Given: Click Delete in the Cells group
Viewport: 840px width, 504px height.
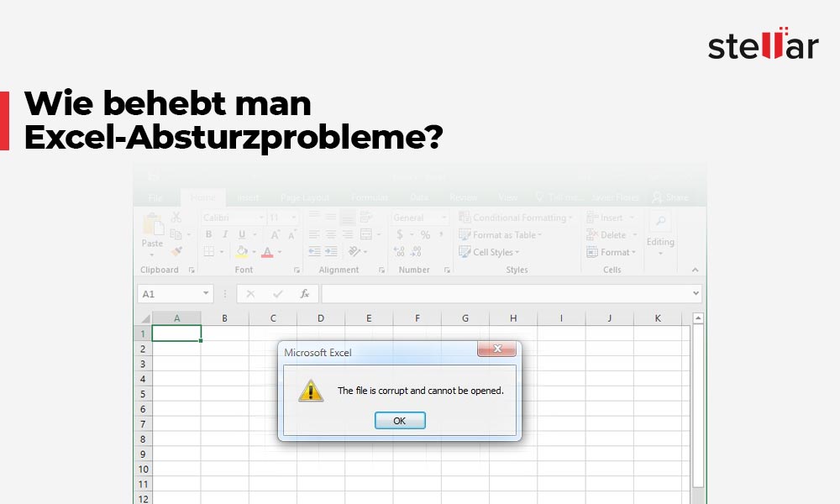Looking at the screenshot, I should click(x=612, y=234).
